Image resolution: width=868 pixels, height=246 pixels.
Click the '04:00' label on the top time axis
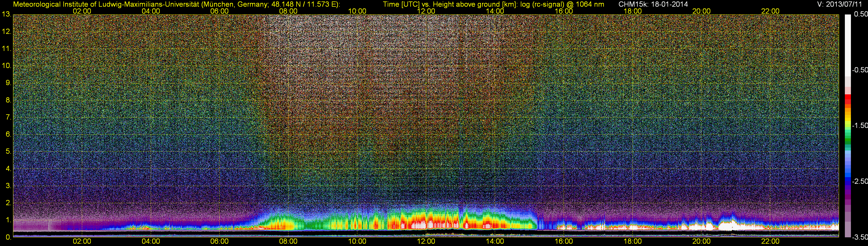click(151, 11)
